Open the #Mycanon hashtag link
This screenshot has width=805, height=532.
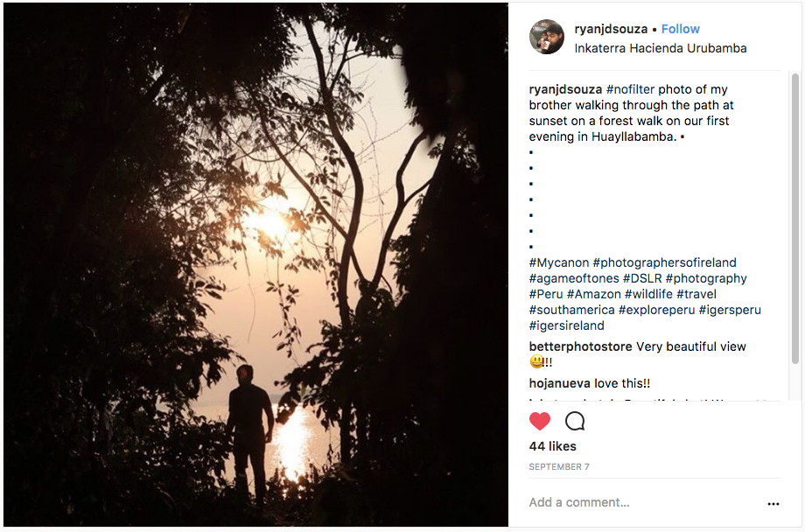[x=558, y=262]
